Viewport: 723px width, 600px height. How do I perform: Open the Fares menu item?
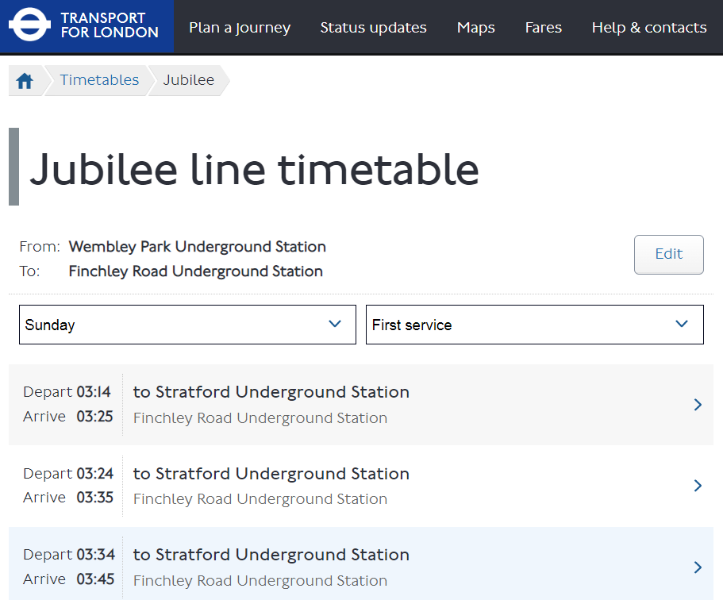coord(543,27)
